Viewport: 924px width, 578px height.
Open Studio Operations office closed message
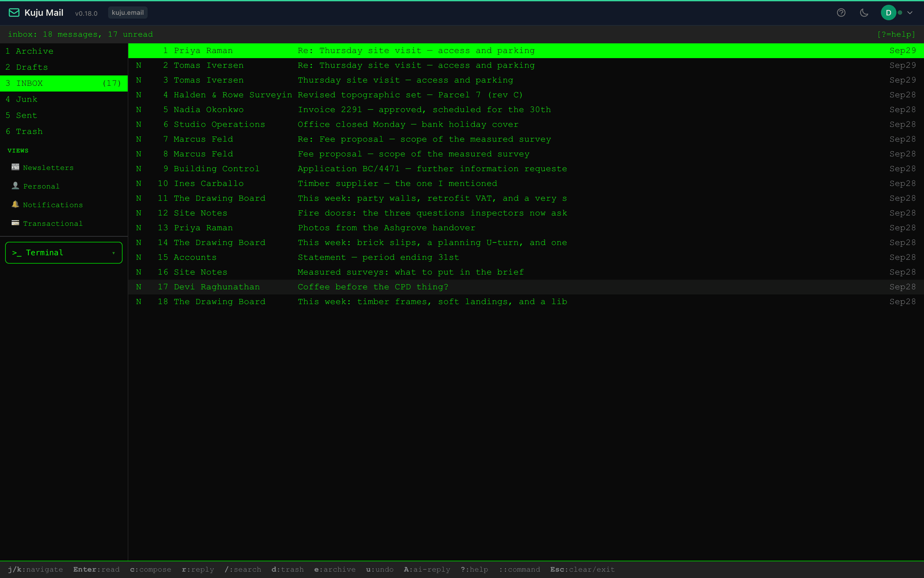(x=526, y=125)
